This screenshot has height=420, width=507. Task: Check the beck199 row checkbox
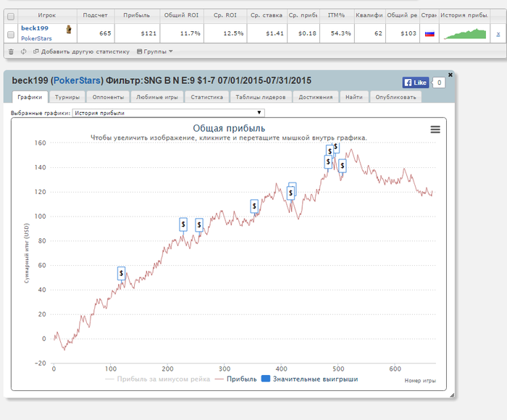(x=11, y=34)
